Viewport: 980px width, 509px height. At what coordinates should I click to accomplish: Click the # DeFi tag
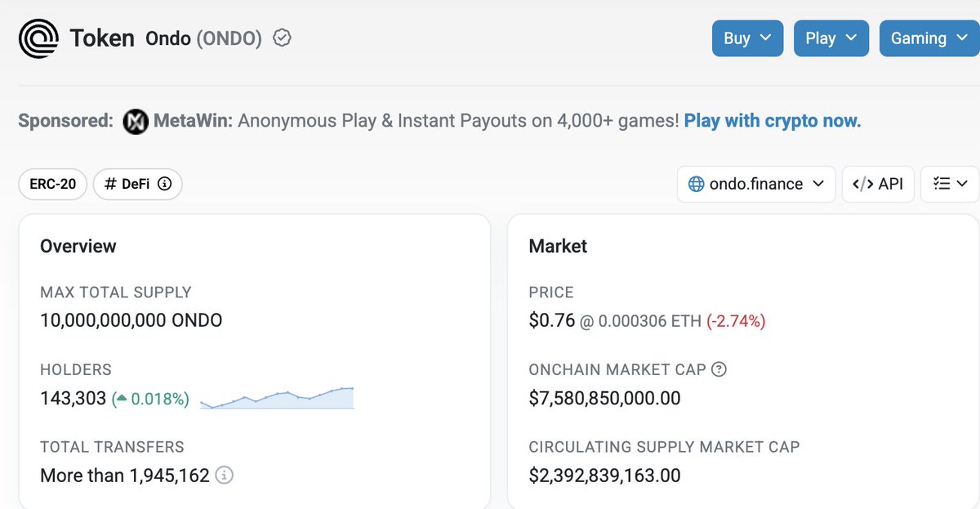pos(137,184)
